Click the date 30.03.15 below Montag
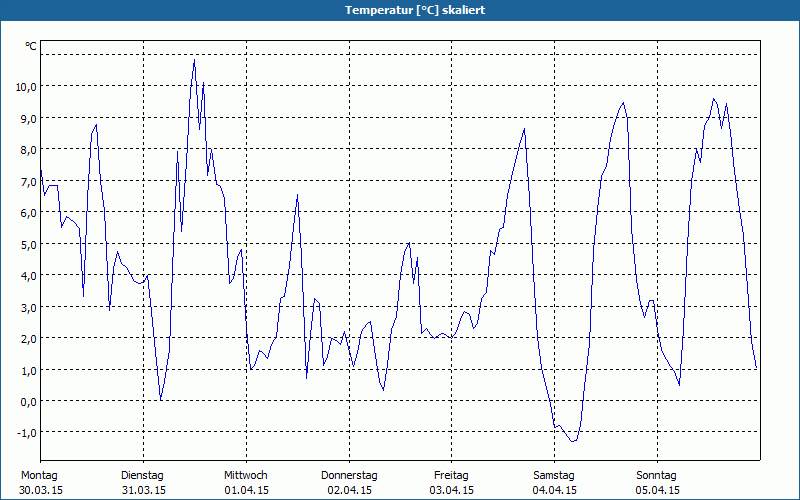The image size is (800, 500). tap(40, 490)
